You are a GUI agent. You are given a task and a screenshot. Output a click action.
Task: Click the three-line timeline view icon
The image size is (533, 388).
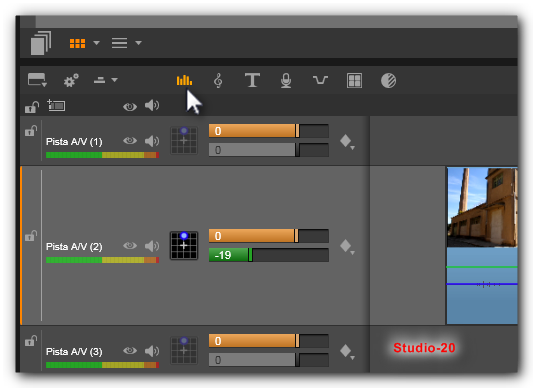click(x=119, y=43)
